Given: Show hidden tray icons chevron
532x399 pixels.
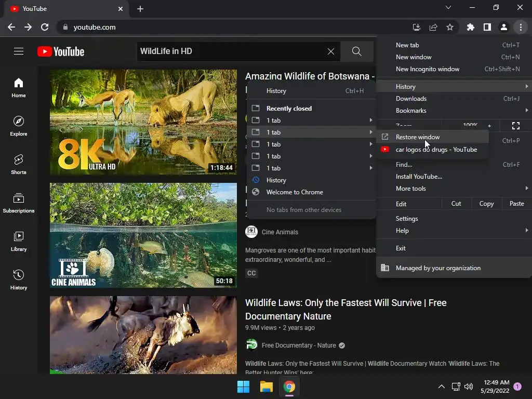Looking at the screenshot, I should pyautogui.click(x=442, y=387).
